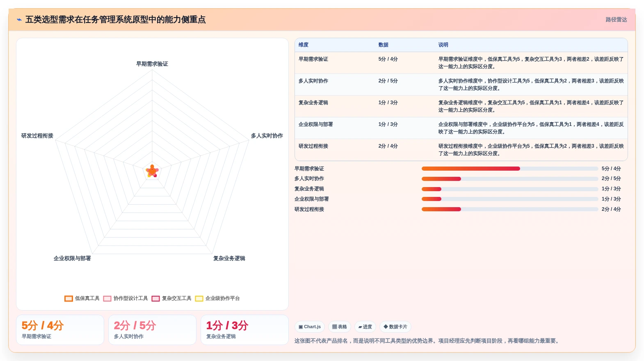Click the 研发过程衔接 radar axis label
Viewport: 644px width, 361px height.
coord(37,136)
